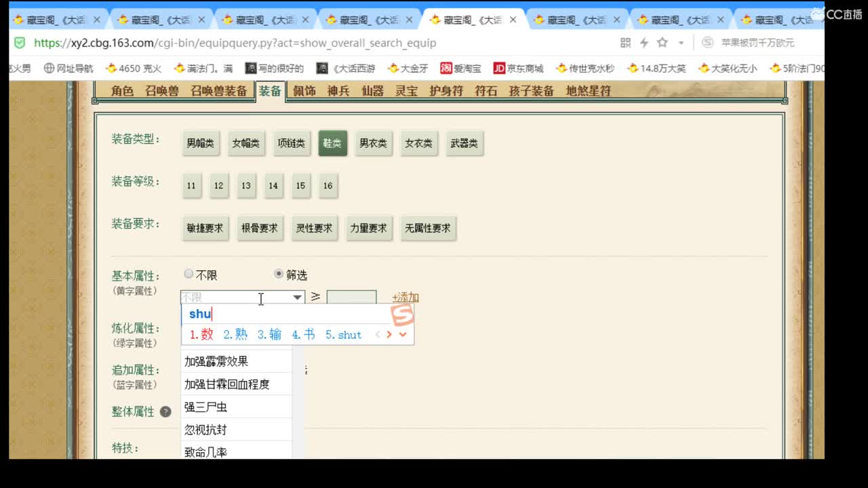This screenshot has height=488, width=868.
Task: Open the 不限 attribute combo box arrow
Action: pos(297,297)
